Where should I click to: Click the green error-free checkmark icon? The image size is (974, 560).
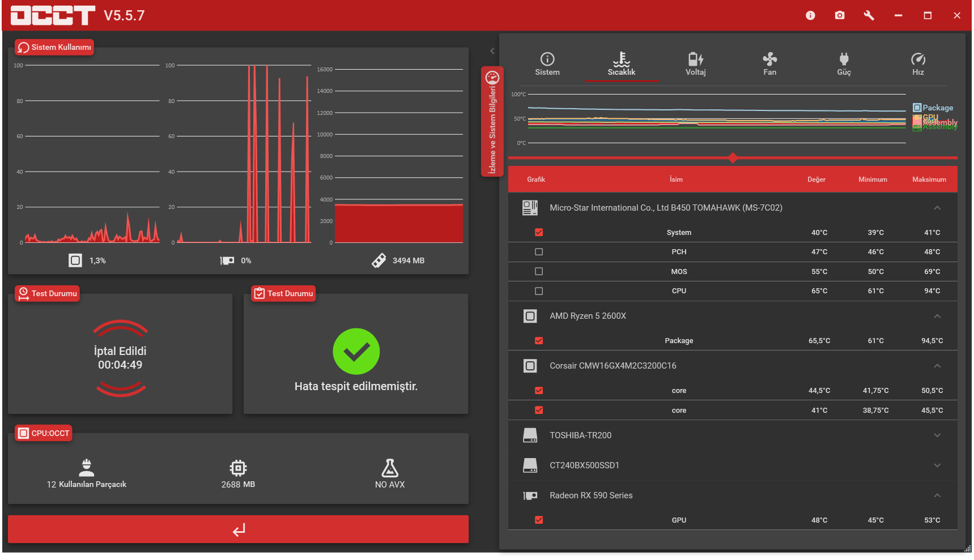coord(356,352)
